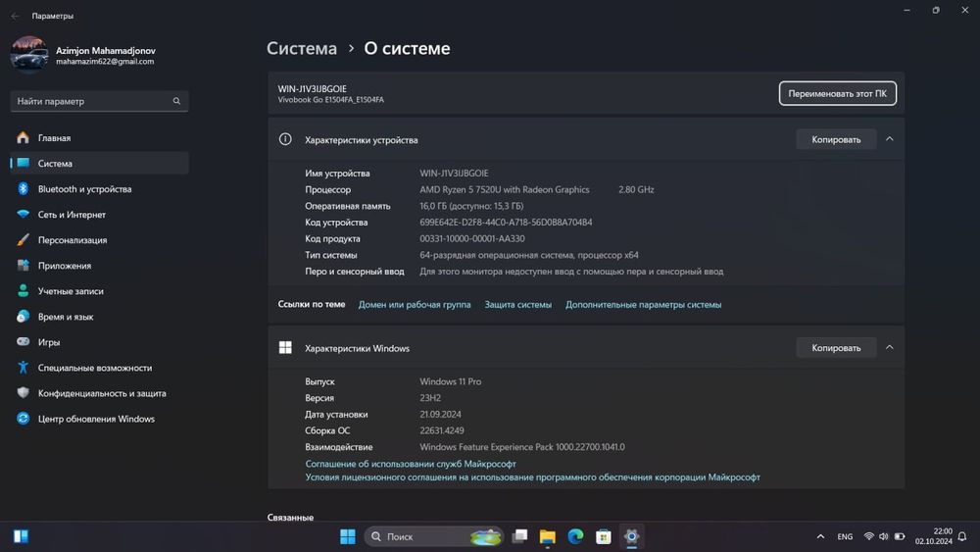The width and height of the screenshot is (980, 552).
Task: Open Приложения settings
Action: click(x=100, y=266)
